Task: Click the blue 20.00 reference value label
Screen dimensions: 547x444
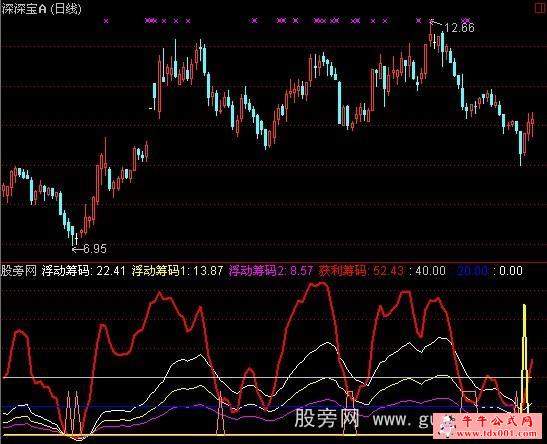Action: pos(472,271)
